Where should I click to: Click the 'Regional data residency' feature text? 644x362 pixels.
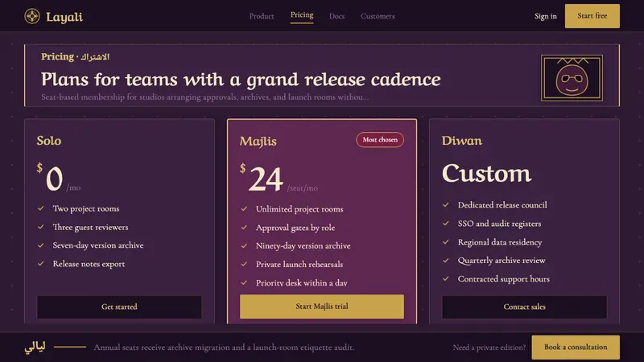pos(500,242)
